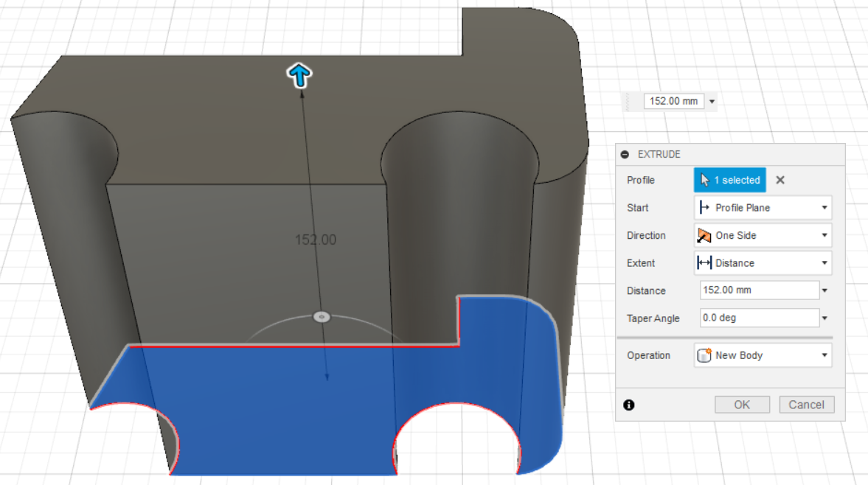
Task: Expand the Taper Angle dropdown arrow
Action: (824, 318)
